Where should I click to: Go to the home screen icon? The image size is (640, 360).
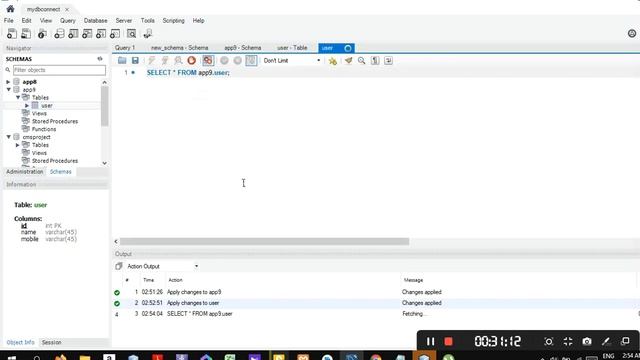pos(10,9)
